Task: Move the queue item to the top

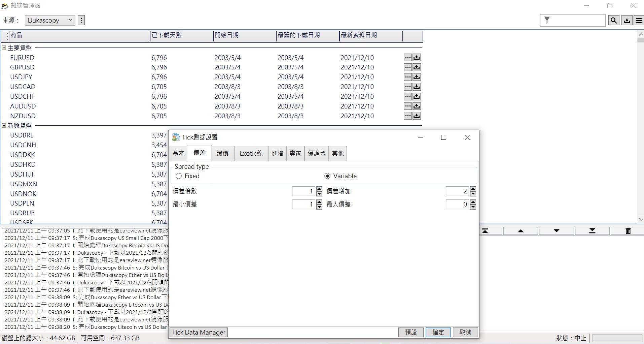Action: [x=485, y=231]
